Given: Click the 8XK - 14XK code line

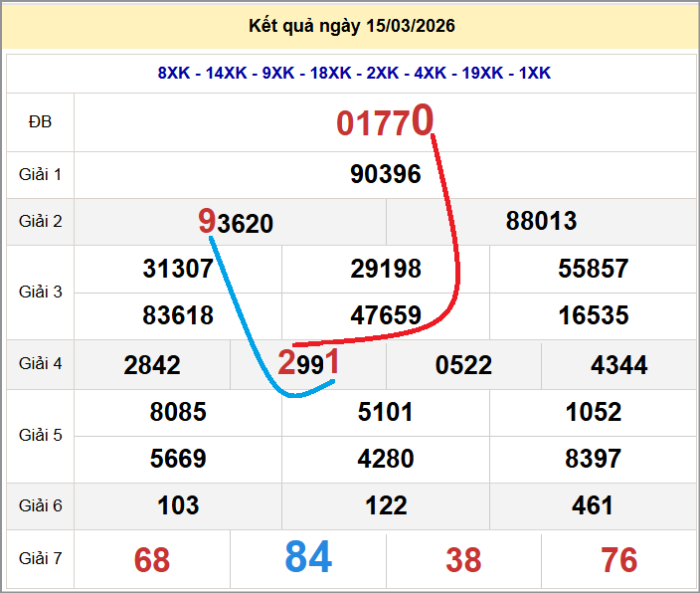Looking at the screenshot, I should 354,73.
